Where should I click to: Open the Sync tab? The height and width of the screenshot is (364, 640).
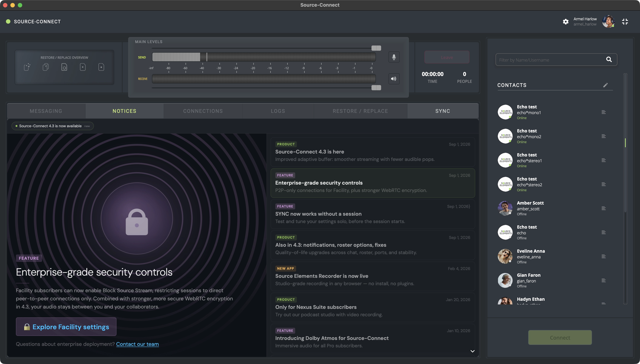(x=443, y=111)
